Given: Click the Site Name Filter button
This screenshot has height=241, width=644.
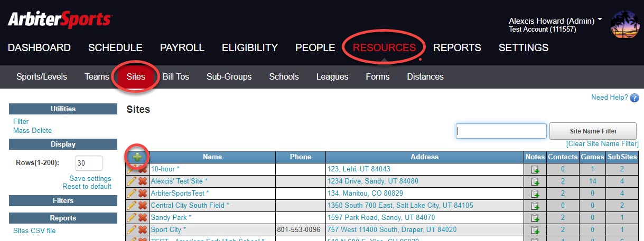Looking at the screenshot, I should tap(594, 131).
